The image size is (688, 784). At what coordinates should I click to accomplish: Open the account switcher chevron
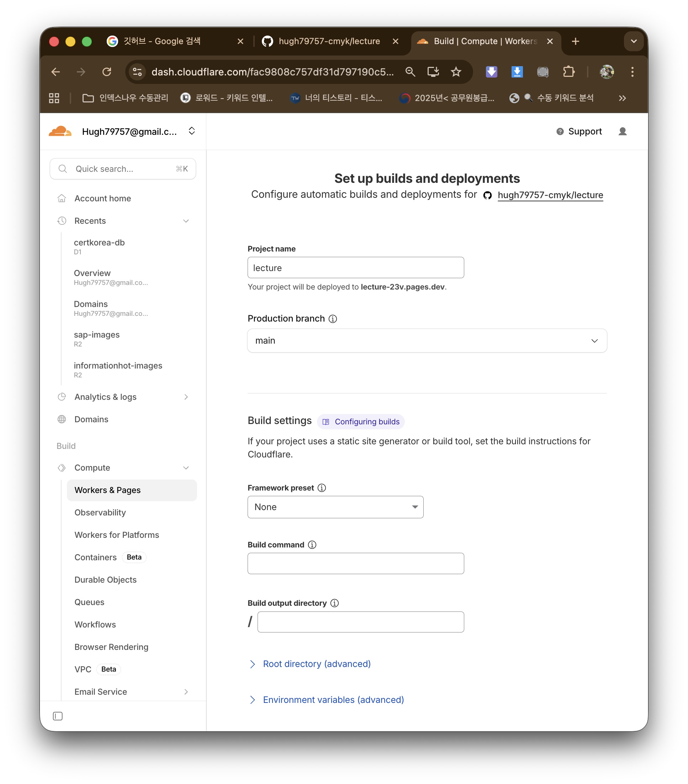(x=192, y=131)
